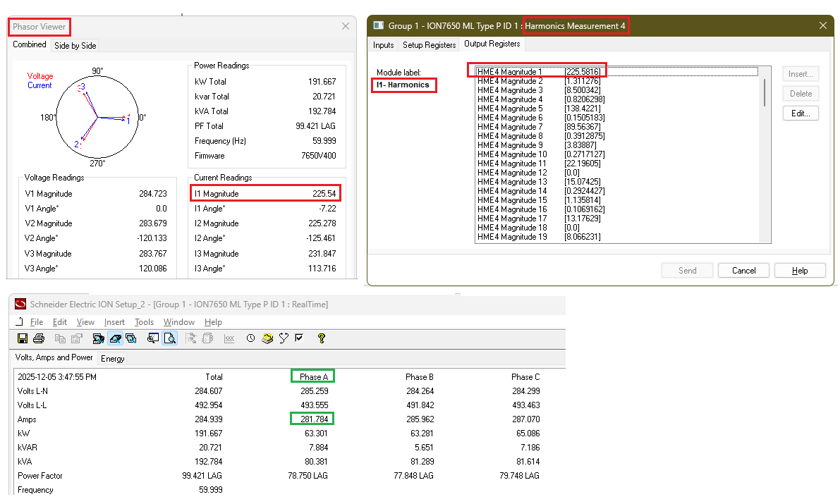The image size is (840, 504).
Task: Open the Volts, Amps and Power tab
Action: pyautogui.click(x=54, y=357)
